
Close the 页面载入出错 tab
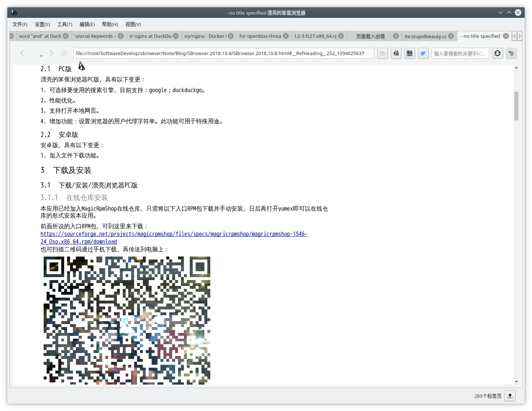point(396,36)
